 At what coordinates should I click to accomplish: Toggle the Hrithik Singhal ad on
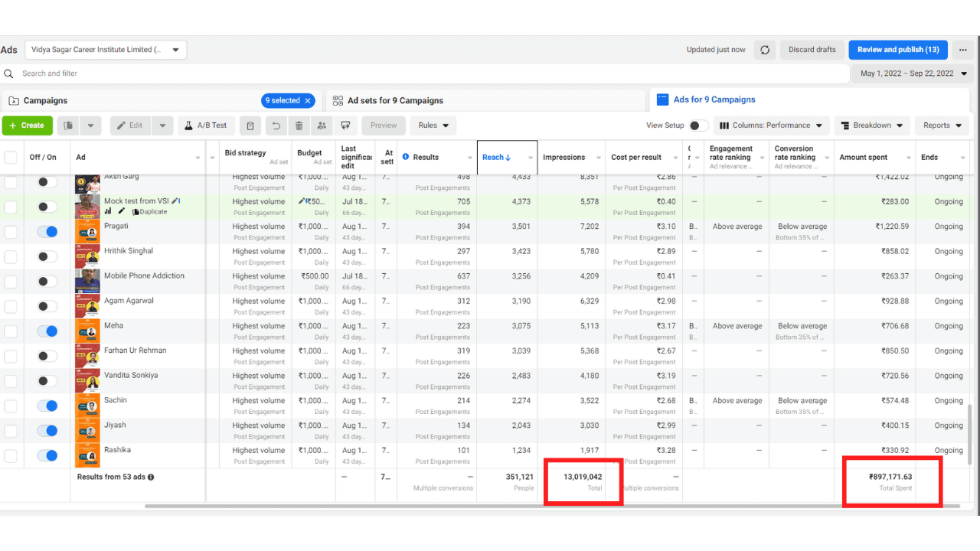(x=47, y=256)
